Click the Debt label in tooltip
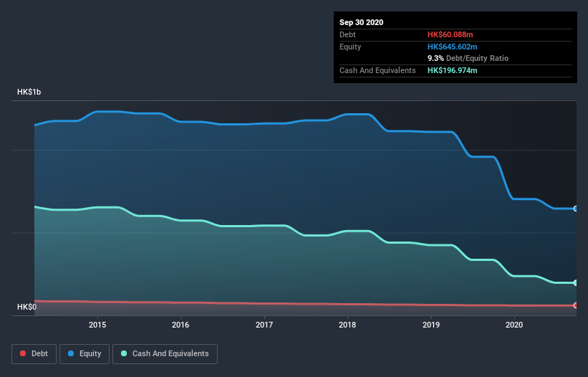 coord(347,34)
